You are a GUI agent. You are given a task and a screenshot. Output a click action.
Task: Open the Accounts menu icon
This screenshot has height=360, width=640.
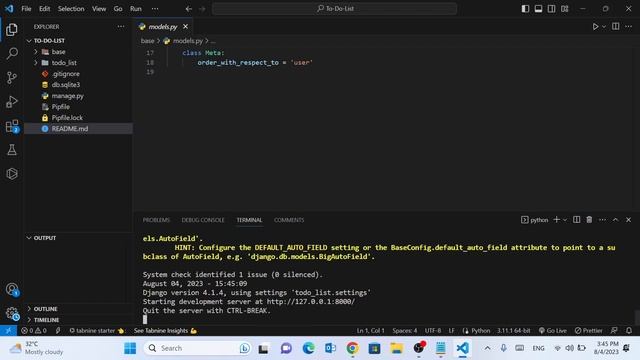pos(12,289)
